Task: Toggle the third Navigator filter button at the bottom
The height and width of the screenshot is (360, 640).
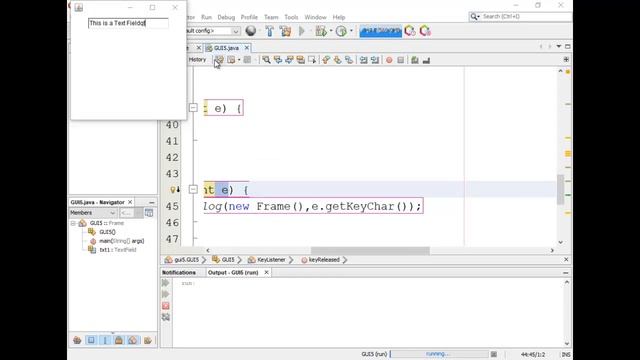Action: 105,340
